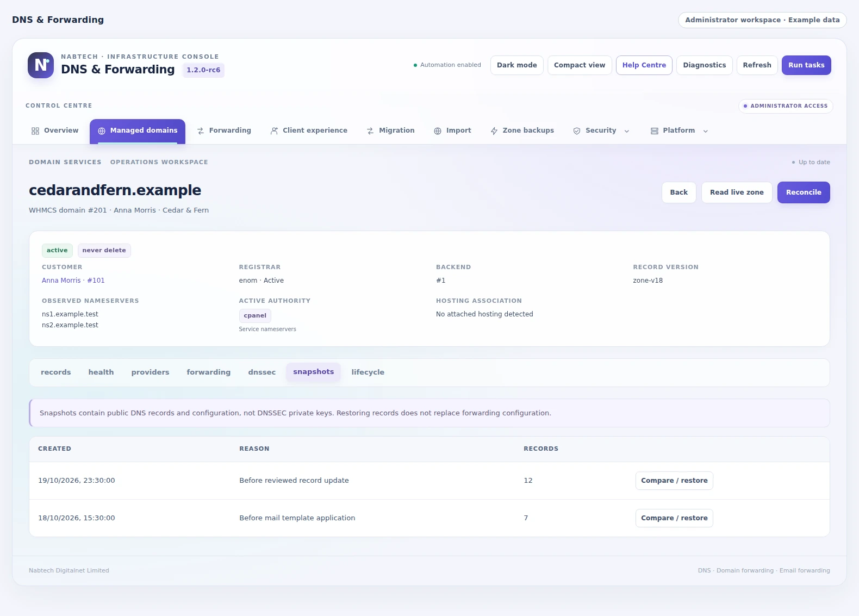
Task: Click the Reconcile button
Action: 804,192
